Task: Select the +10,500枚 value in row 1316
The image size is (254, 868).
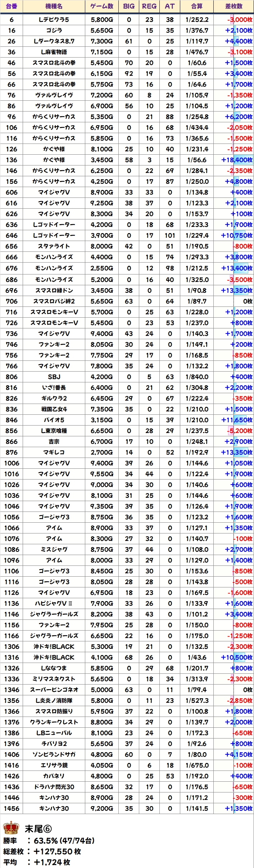Action: 237,657
